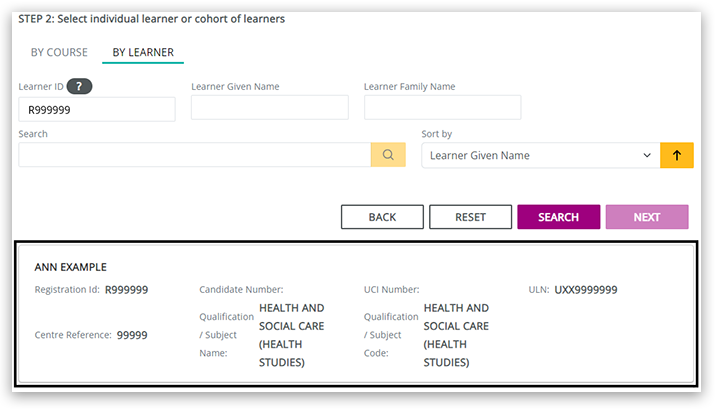Click the RESET button
This screenshot has width=719, height=410.
(470, 217)
